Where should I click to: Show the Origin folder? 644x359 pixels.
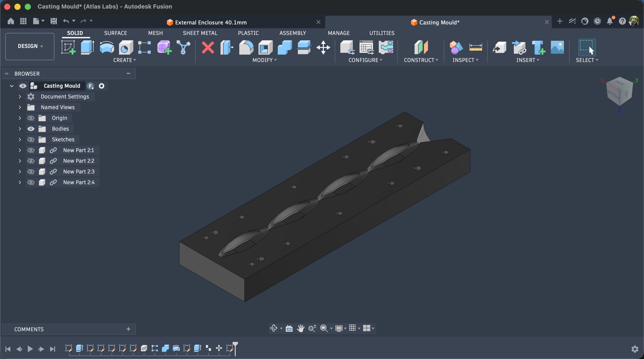(x=31, y=118)
